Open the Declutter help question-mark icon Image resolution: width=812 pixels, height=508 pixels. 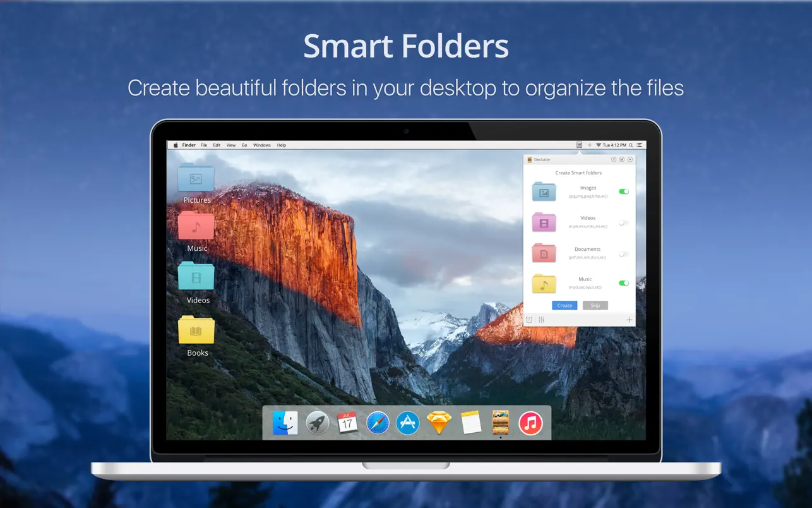point(614,160)
